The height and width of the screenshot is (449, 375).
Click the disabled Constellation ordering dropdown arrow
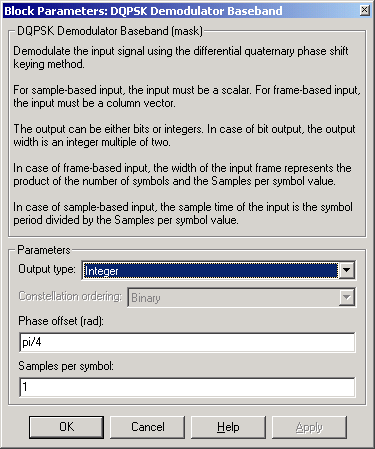[x=347, y=297]
